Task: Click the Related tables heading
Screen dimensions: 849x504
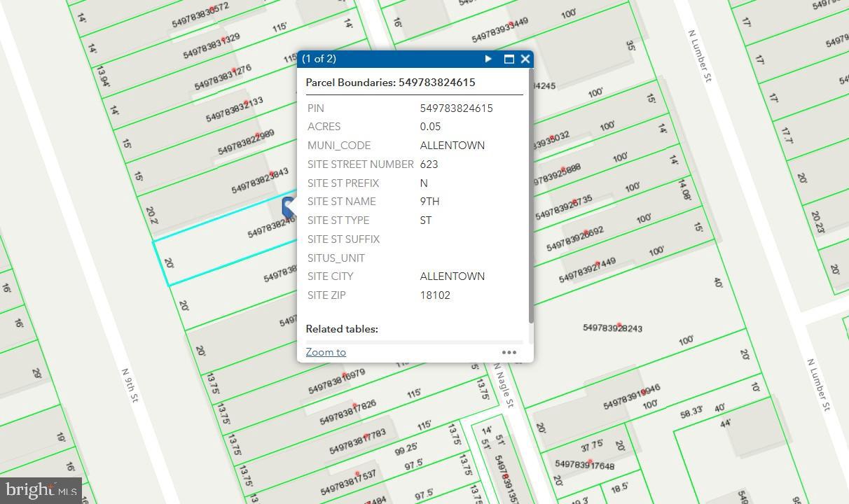Action: tap(342, 328)
